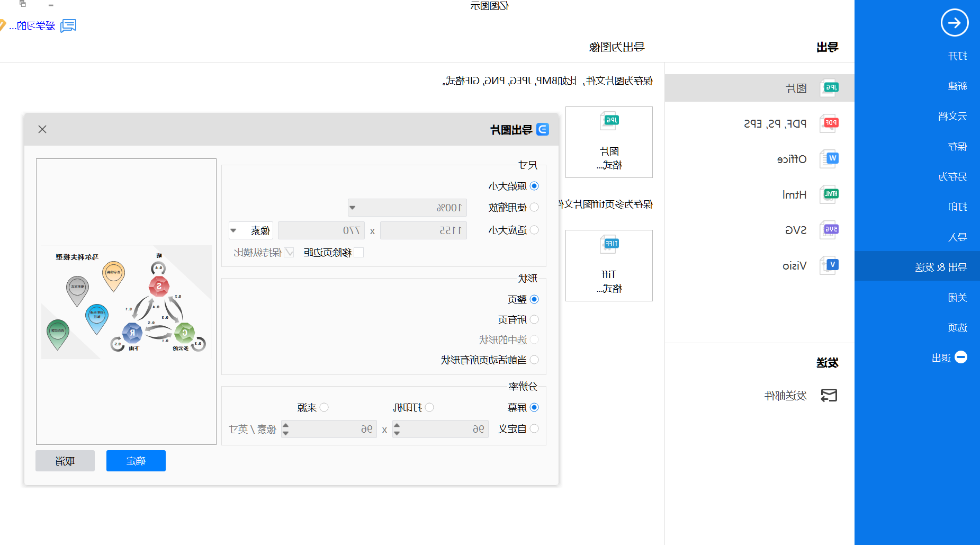The image size is (980, 545).
Task: Click the 'Office' export label
Action: (792, 159)
